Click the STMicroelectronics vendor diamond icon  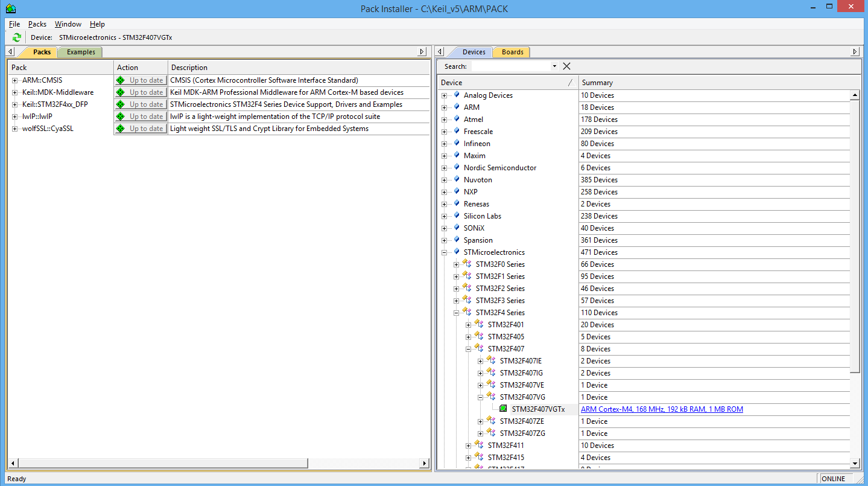click(457, 252)
